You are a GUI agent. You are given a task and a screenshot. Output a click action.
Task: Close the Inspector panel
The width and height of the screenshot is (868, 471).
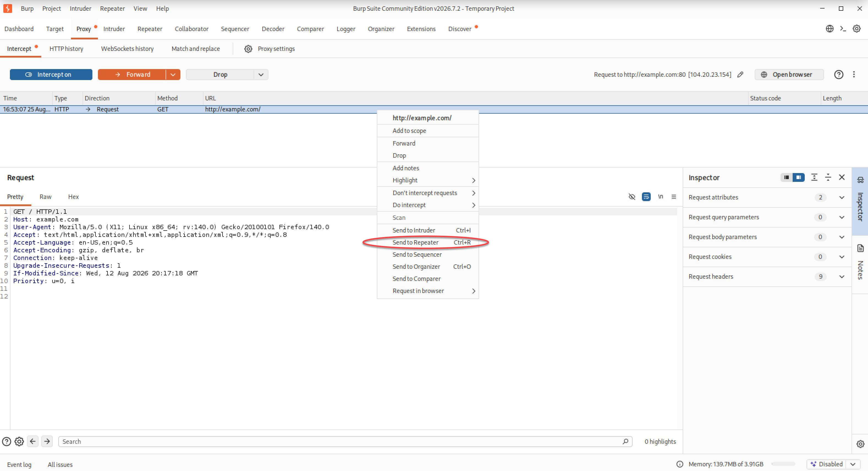point(842,177)
